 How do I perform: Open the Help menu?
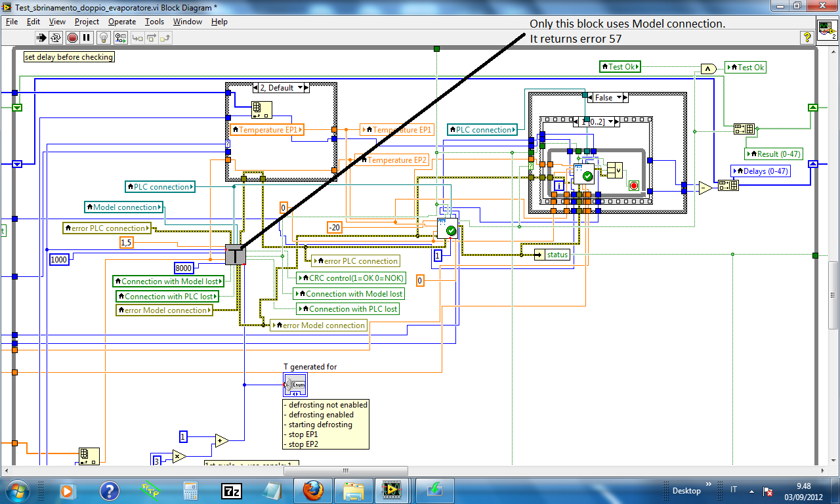[x=219, y=22]
